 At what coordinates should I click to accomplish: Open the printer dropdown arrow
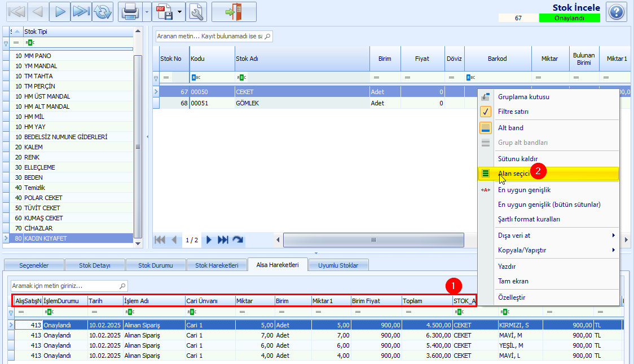147,12
